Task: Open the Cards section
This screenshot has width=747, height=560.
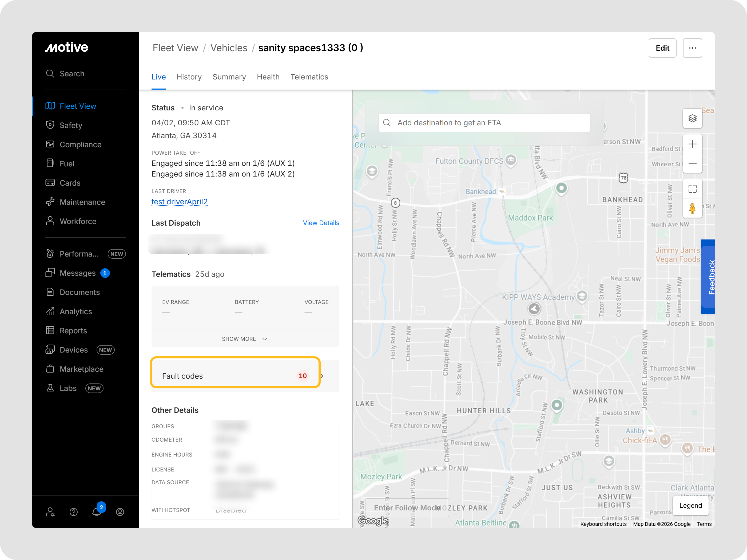Action: click(63, 183)
